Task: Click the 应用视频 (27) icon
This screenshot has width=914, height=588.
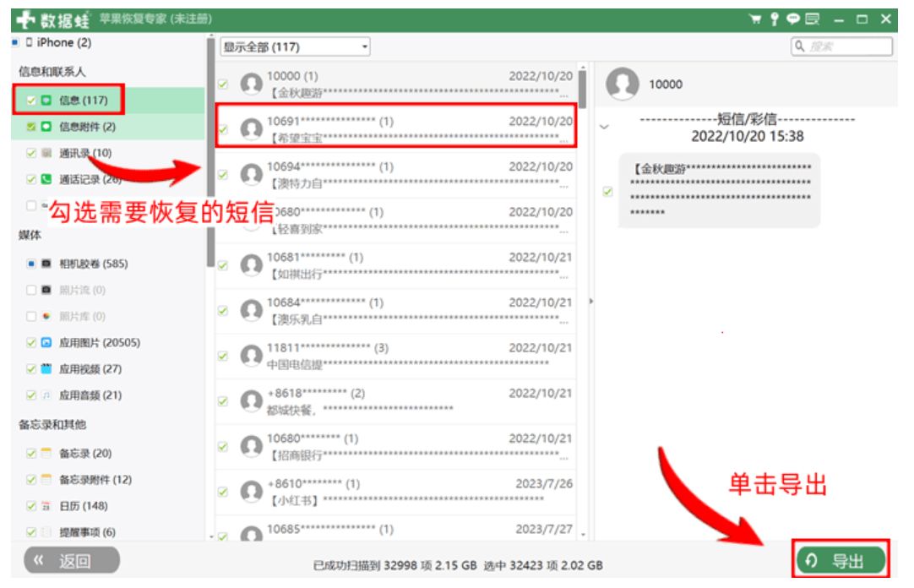Action: coord(46,369)
